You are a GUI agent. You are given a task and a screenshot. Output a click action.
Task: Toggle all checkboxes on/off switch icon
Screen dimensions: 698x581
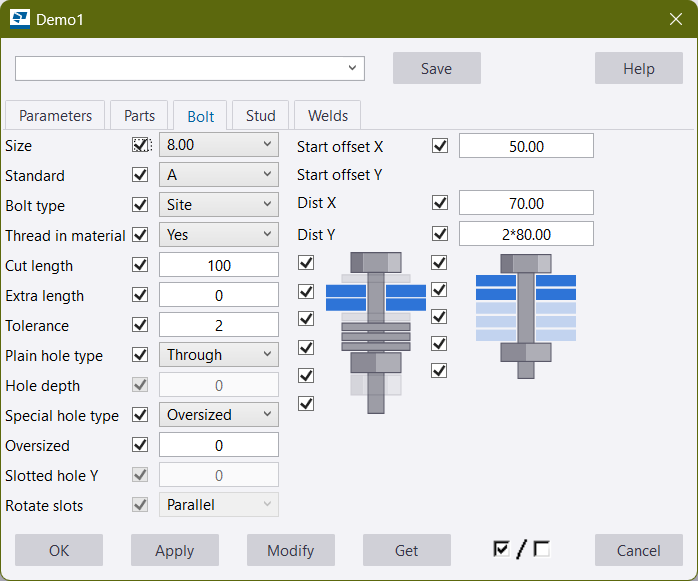point(522,549)
